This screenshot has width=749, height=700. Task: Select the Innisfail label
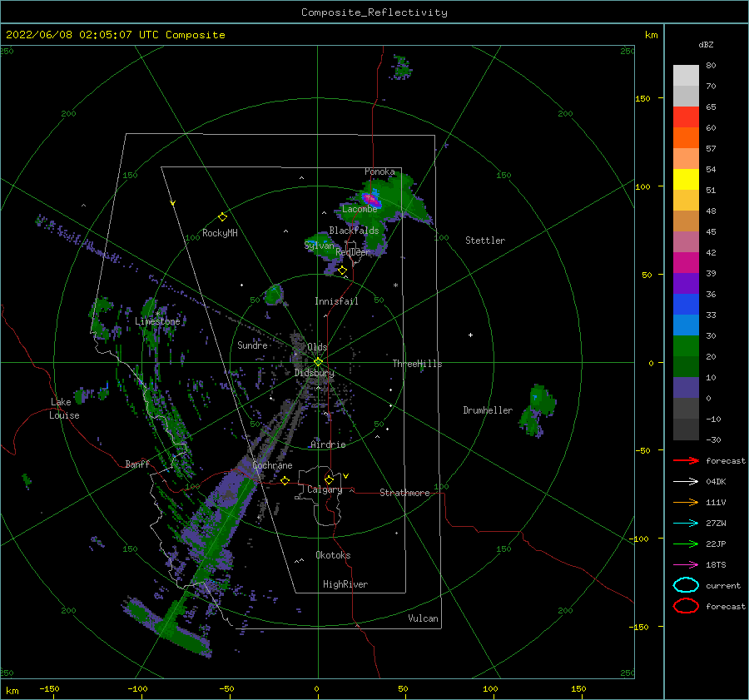click(336, 301)
